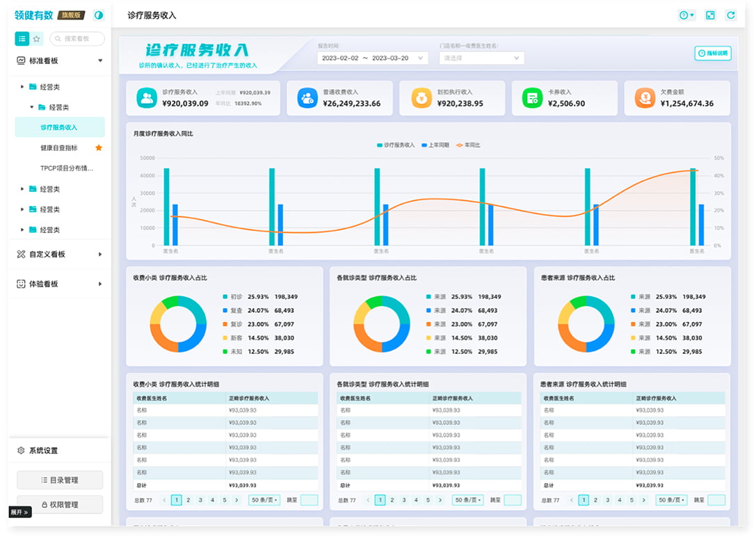
Task: Toggle 年同比 orange legend swatch
Action: pos(460,145)
